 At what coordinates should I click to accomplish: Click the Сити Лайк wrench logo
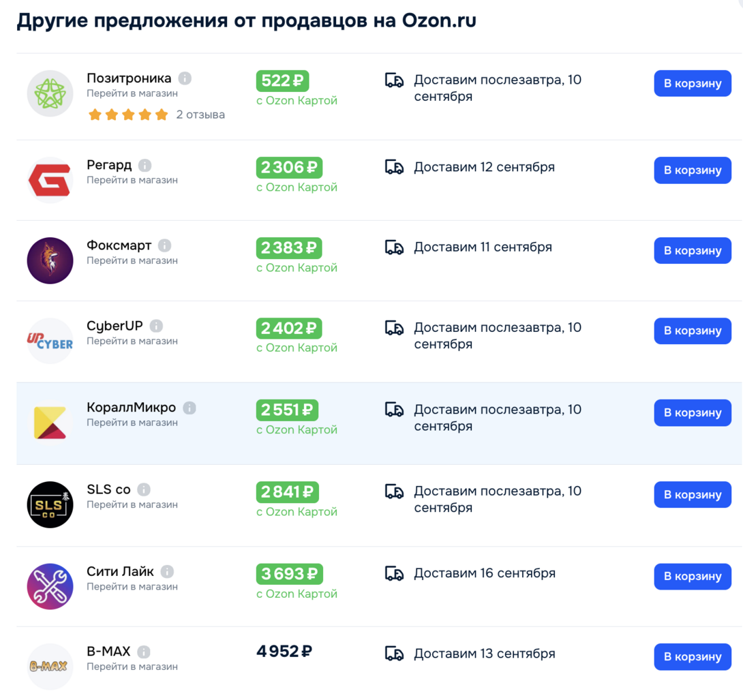[50, 586]
